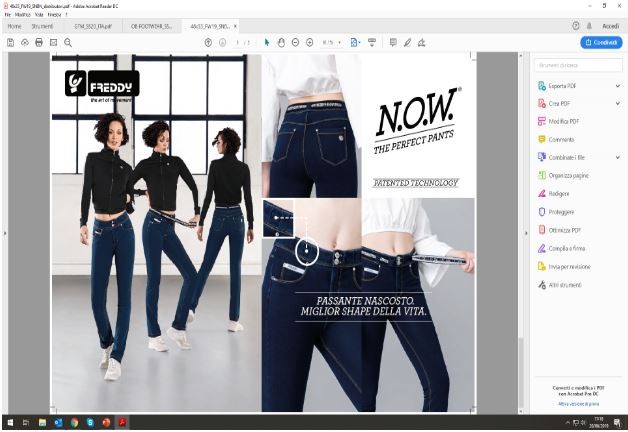Click the sign document icon
Viewport: 628px width, 432px height.
[421, 42]
